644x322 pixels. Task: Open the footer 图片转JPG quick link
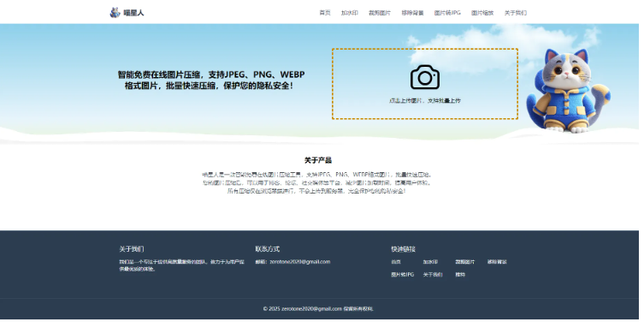(403, 274)
